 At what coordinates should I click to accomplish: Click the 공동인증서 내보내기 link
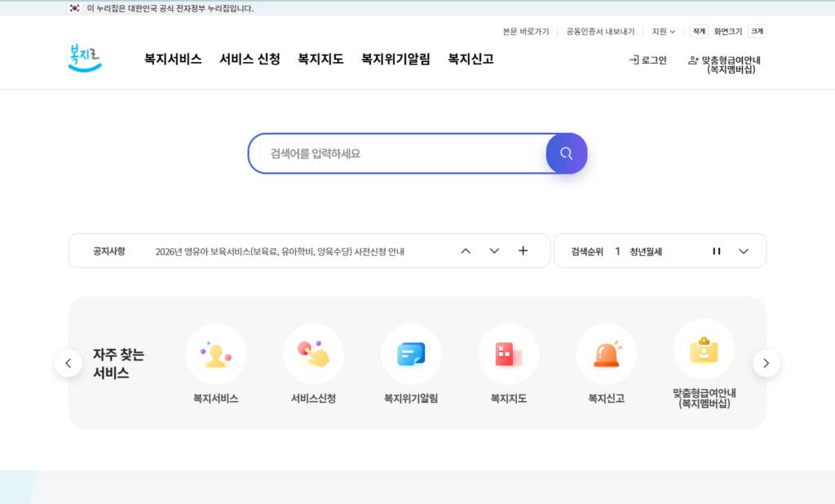(x=600, y=32)
